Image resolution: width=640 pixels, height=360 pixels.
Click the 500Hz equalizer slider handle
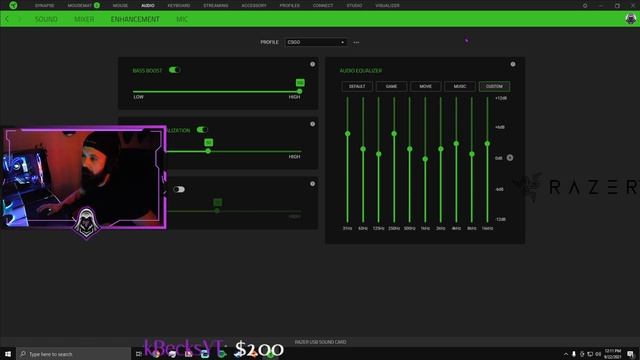[409, 149]
